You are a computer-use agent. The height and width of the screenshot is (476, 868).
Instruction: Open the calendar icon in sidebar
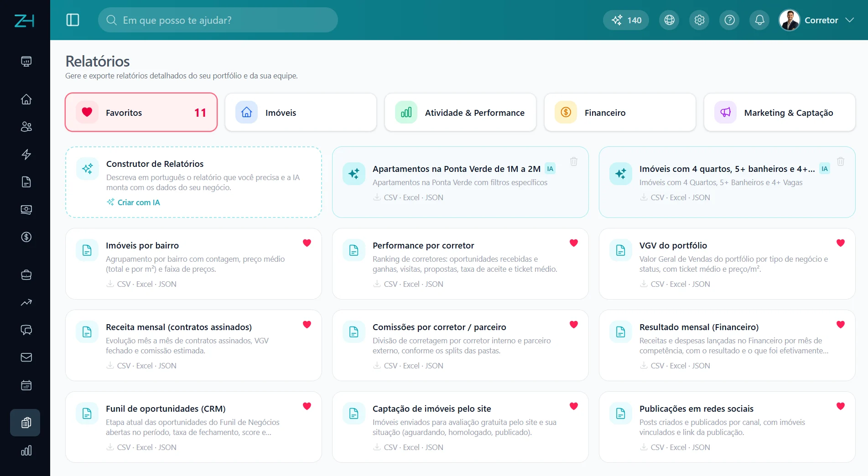[26, 385]
